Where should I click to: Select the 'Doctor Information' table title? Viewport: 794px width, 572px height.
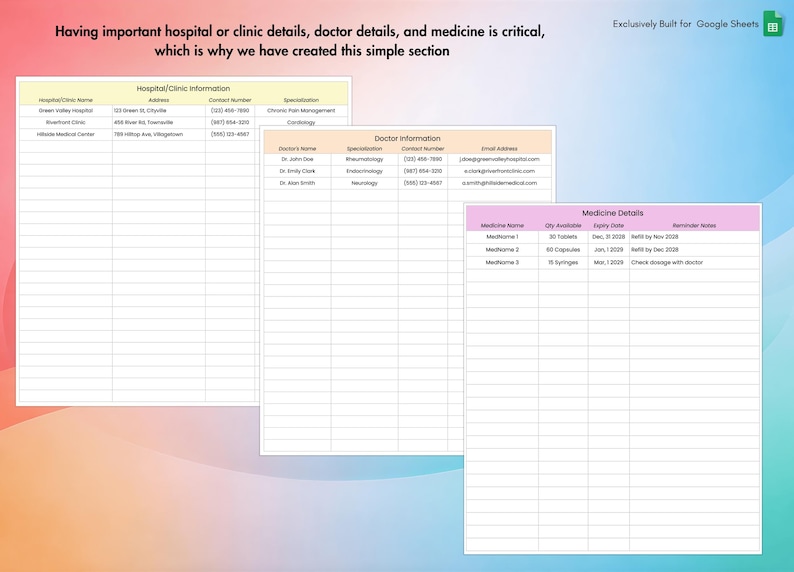(408, 138)
